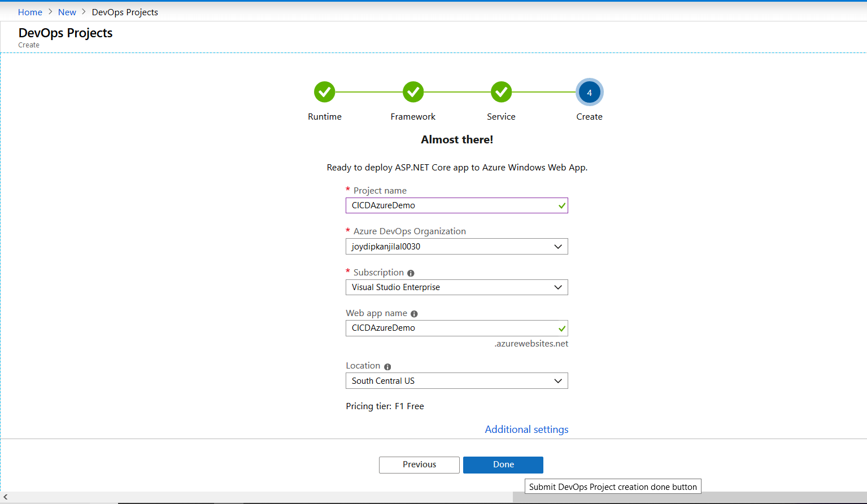Screen dimensions: 867x504
Task: Click the '.azurewebsites.net' suffix text
Action: tap(531, 344)
